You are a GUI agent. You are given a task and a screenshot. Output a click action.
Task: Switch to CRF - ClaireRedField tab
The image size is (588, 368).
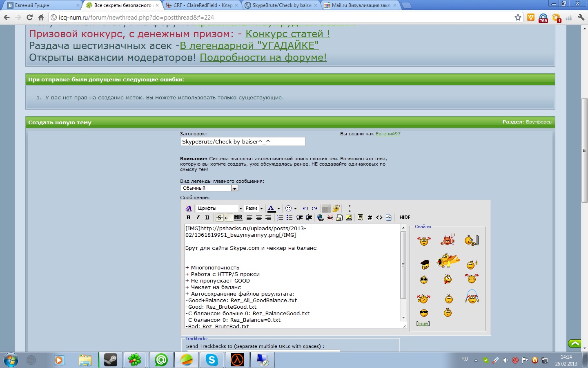[203, 5]
